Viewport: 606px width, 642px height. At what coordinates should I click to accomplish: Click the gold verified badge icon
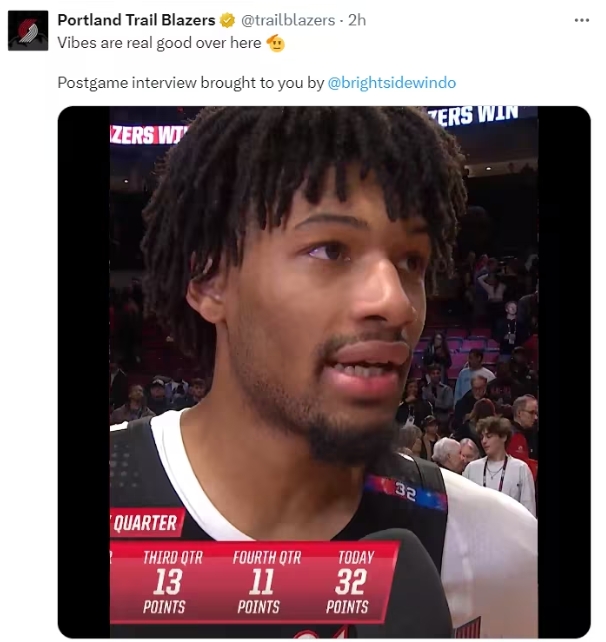(228, 20)
